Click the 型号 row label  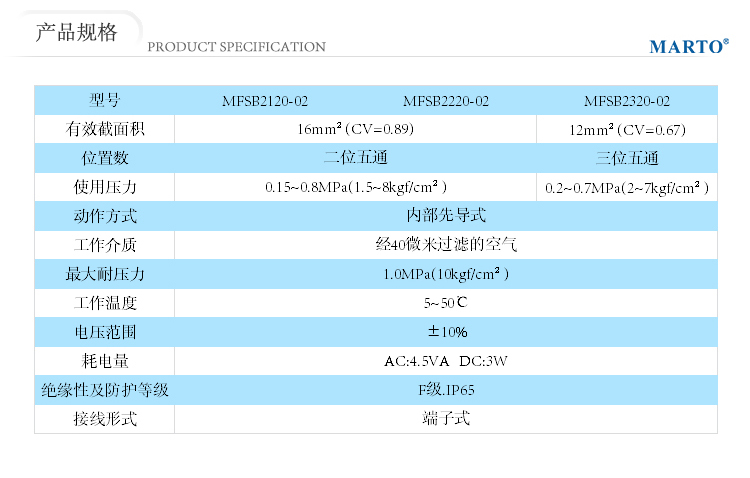pos(105,100)
